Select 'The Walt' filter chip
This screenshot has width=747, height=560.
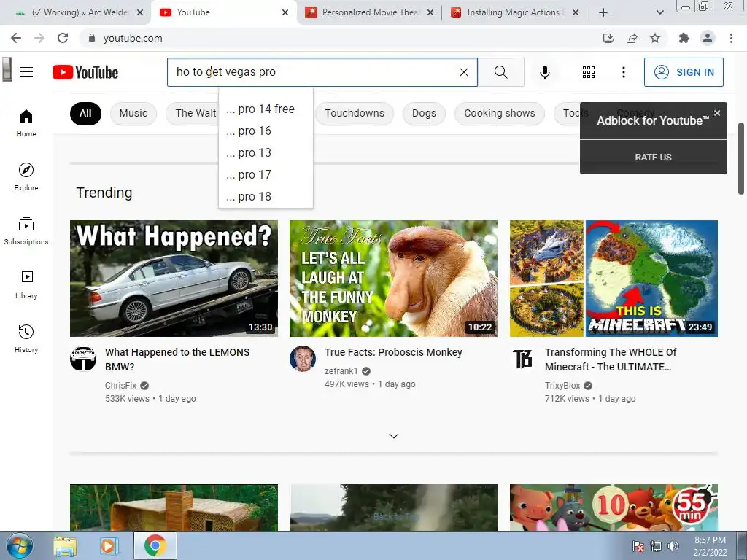(193, 113)
